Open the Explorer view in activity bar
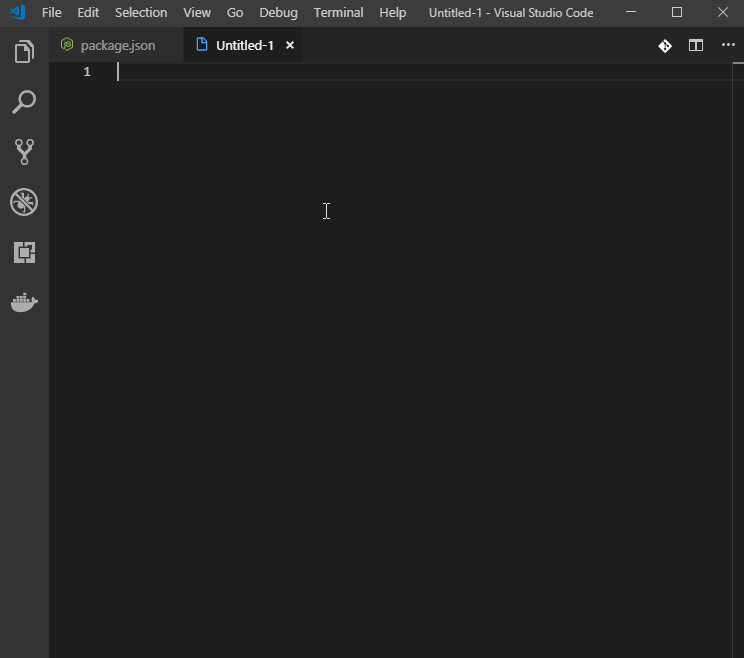Screen dimensions: 744x658 click(x=24, y=51)
